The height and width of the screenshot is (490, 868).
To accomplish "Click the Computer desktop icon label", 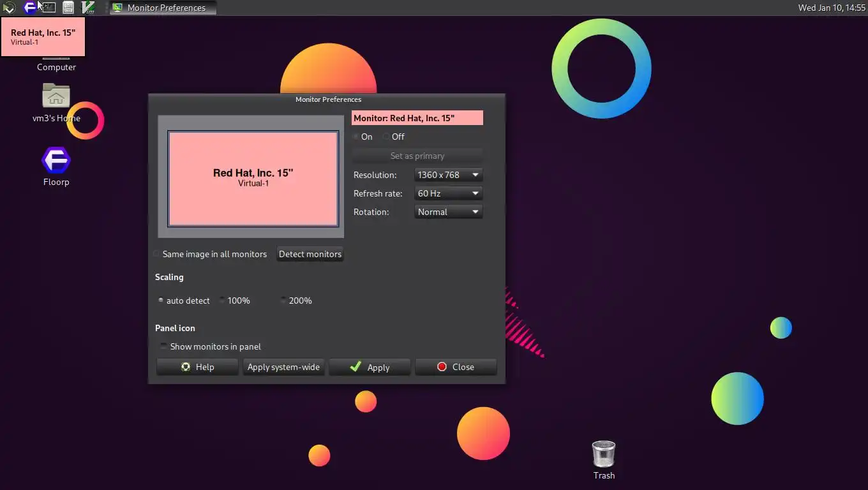I will pyautogui.click(x=56, y=67).
